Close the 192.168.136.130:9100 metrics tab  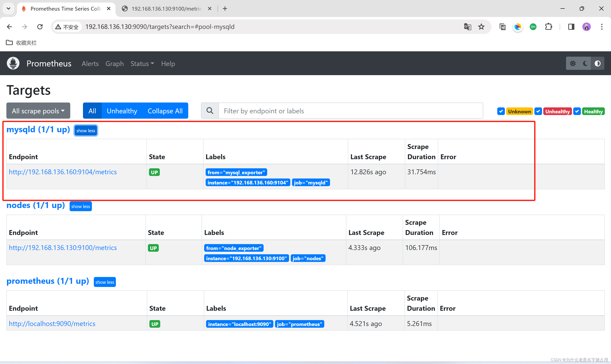[210, 8]
